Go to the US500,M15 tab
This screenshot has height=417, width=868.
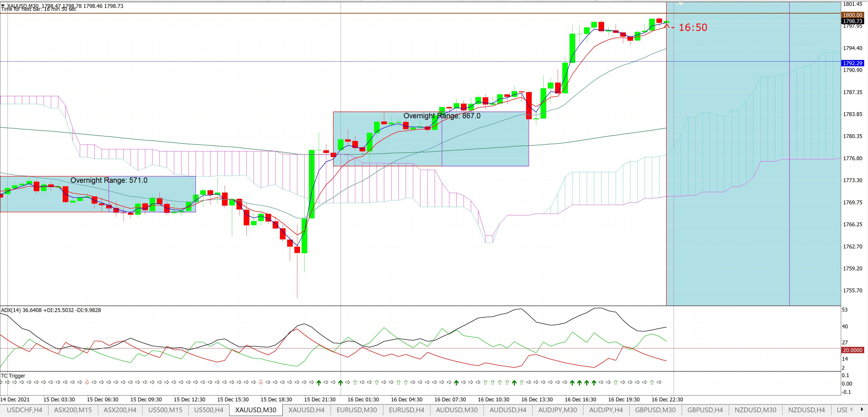pos(165,410)
